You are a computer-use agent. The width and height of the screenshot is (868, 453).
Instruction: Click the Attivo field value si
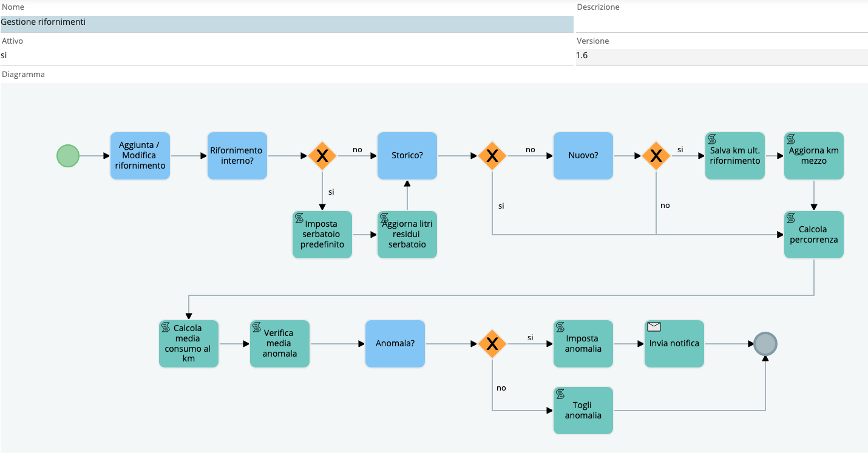pyautogui.click(x=287, y=57)
